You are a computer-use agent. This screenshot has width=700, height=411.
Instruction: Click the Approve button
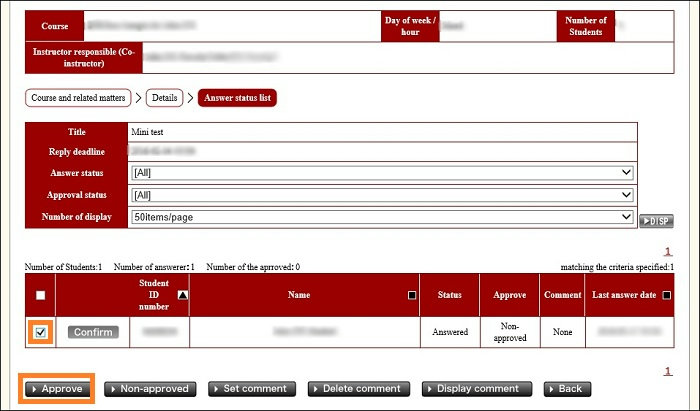(56, 388)
